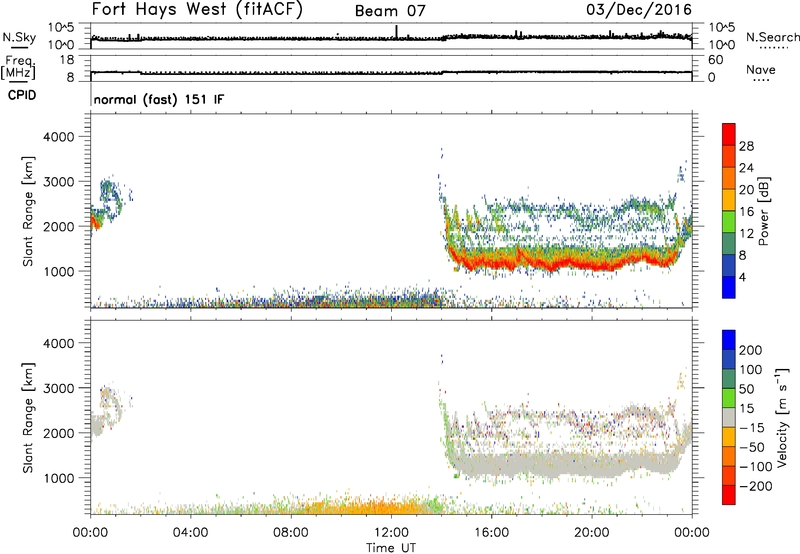The width and height of the screenshot is (800, 554).
Task: Click the left '10^5' noise axis label
Action: [61, 27]
